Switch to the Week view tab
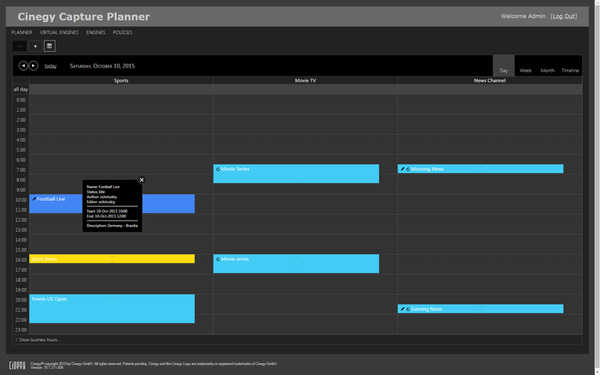 tap(525, 70)
